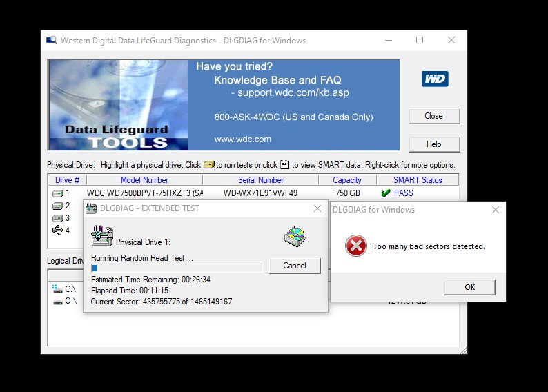
Task: Sort by Serial Number column header
Action: pyautogui.click(x=261, y=180)
